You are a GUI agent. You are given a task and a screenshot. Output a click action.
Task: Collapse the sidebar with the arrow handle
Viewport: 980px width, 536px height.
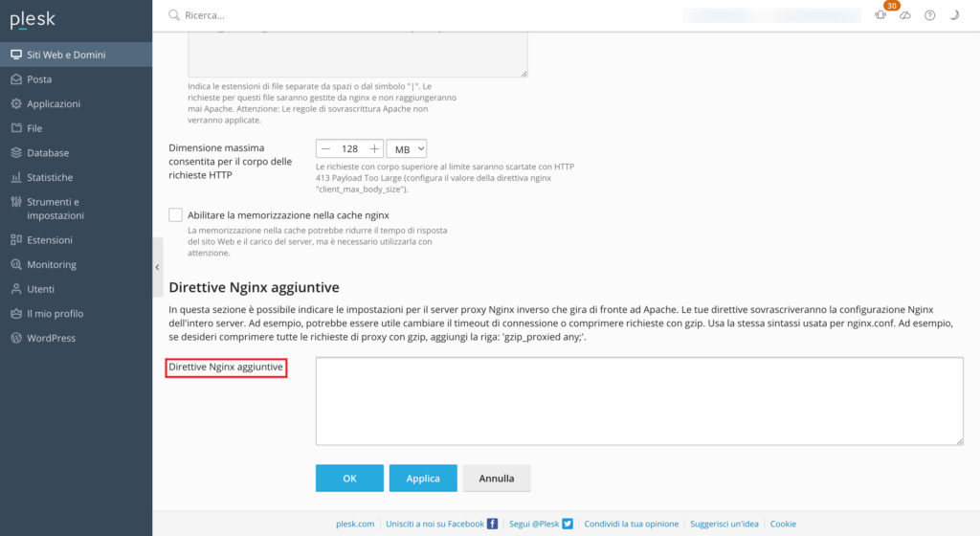[x=158, y=267]
